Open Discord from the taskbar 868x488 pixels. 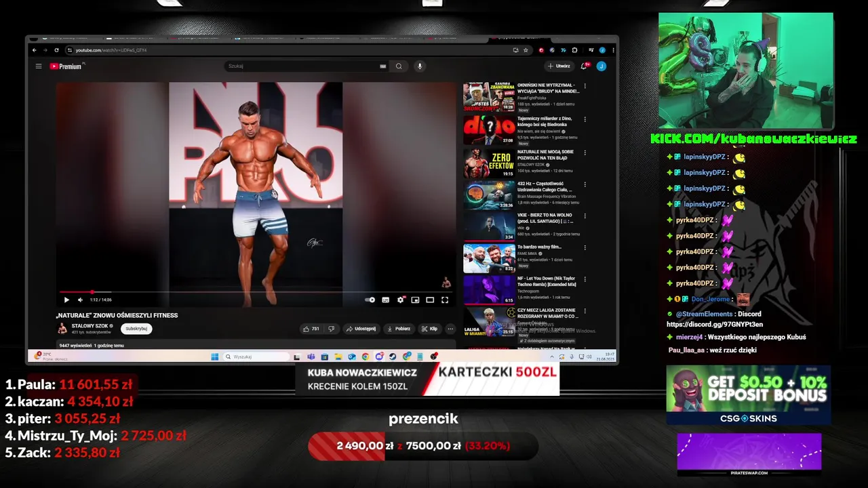tap(379, 357)
